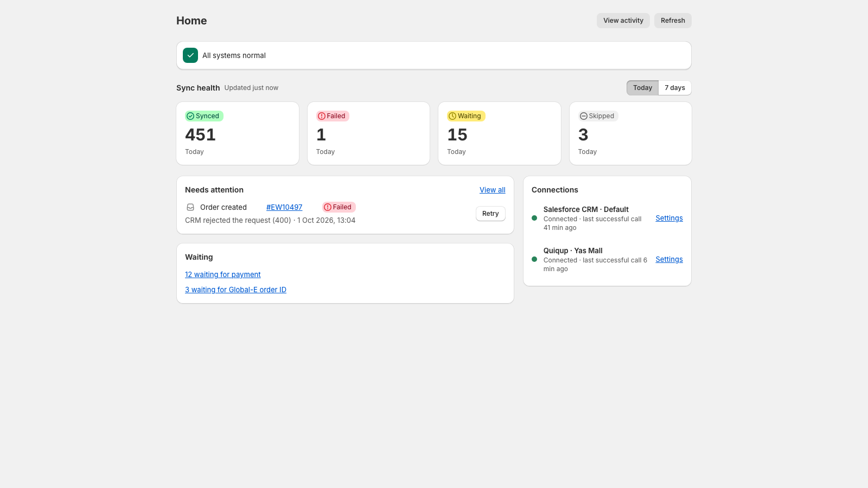Click the green checkmark All systems normal icon
The height and width of the screenshot is (488, 868).
190,55
